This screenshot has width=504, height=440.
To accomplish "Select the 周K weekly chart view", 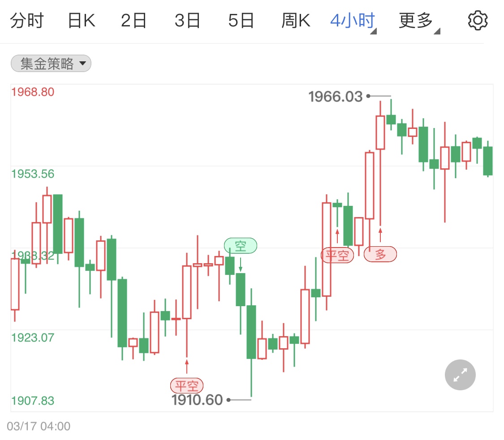I will (295, 20).
